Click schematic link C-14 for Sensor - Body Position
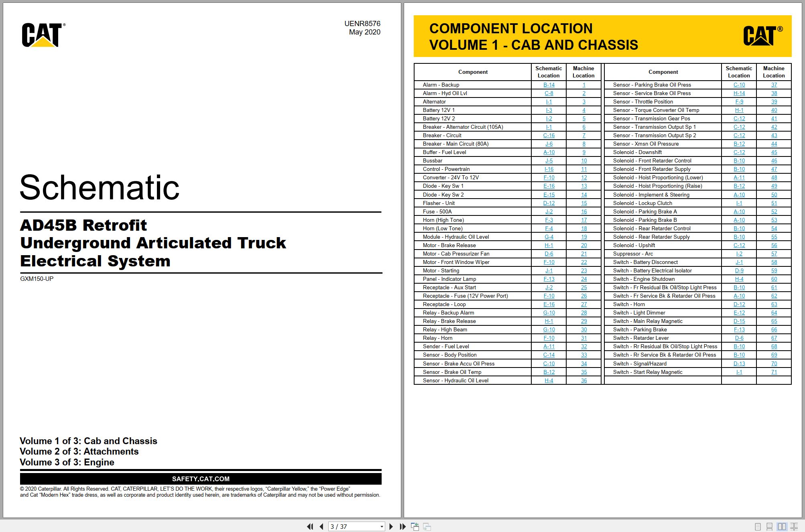 549,355
